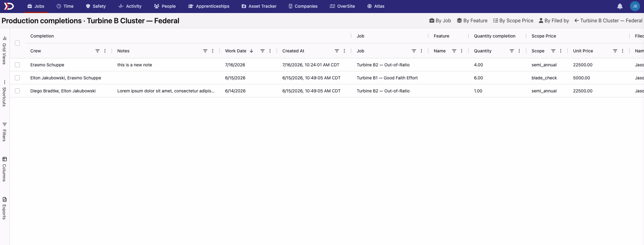644x245 pixels.
Task: Open Job column filter icon
Action: point(414,51)
